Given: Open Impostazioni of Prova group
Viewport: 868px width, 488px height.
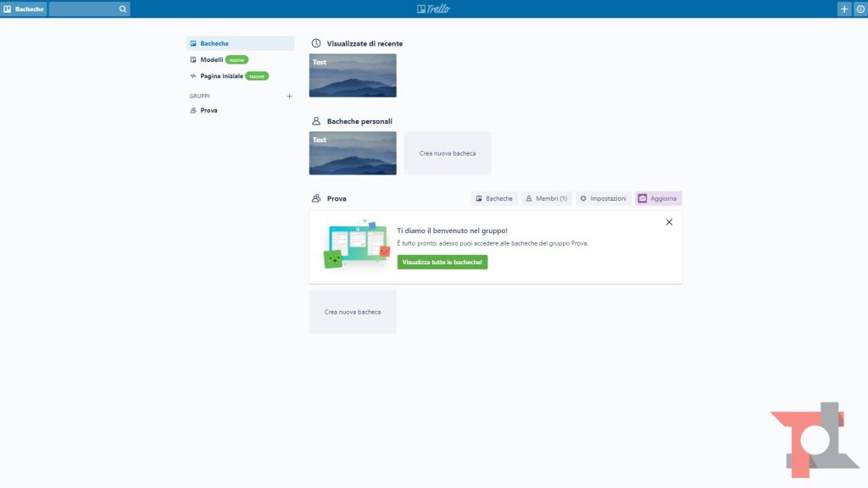Looking at the screenshot, I should (603, 198).
